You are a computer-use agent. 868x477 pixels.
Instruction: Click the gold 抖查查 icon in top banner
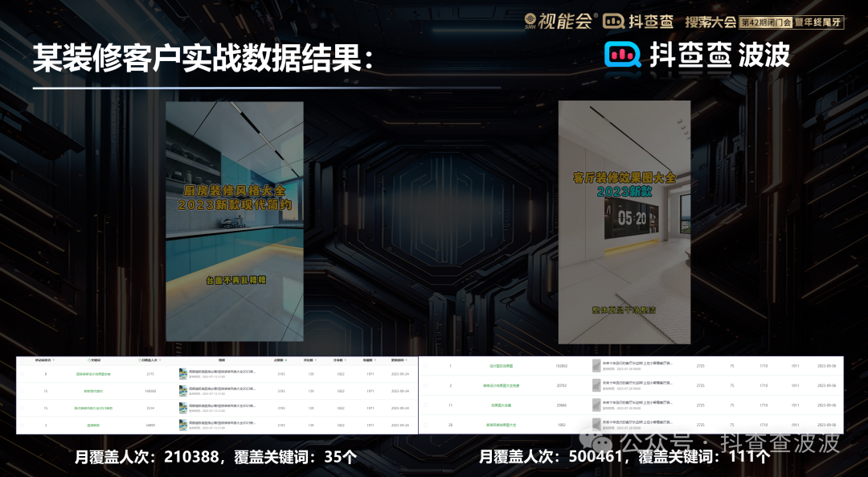point(614,21)
